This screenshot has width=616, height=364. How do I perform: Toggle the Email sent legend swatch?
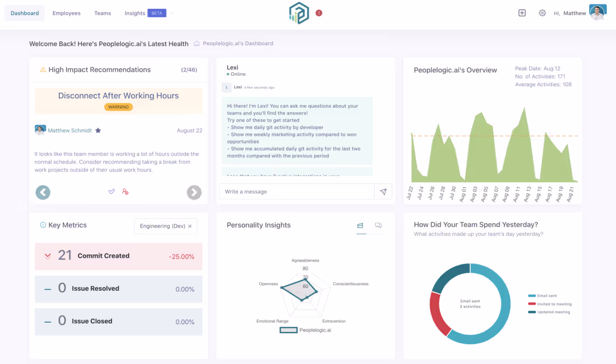(x=532, y=296)
